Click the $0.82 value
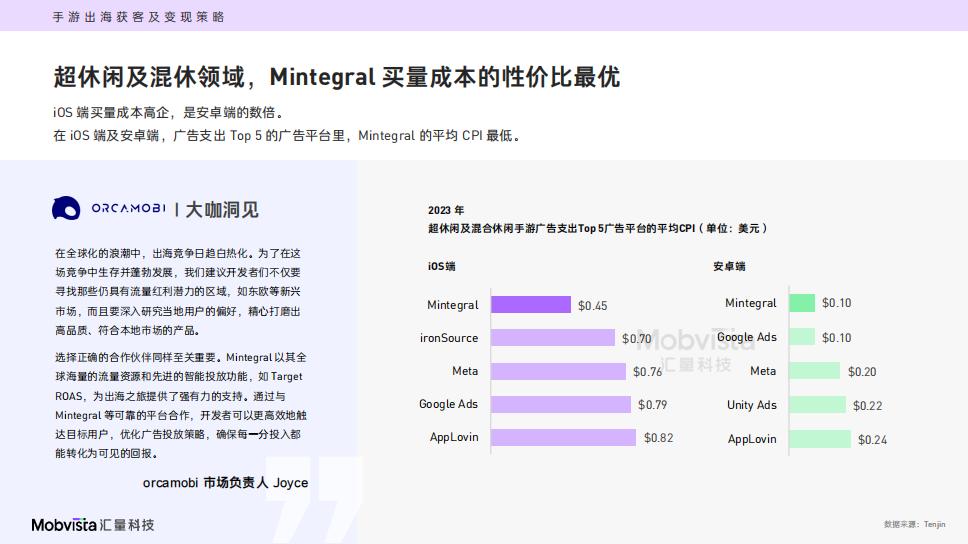The height and width of the screenshot is (544, 968). (659, 438)
